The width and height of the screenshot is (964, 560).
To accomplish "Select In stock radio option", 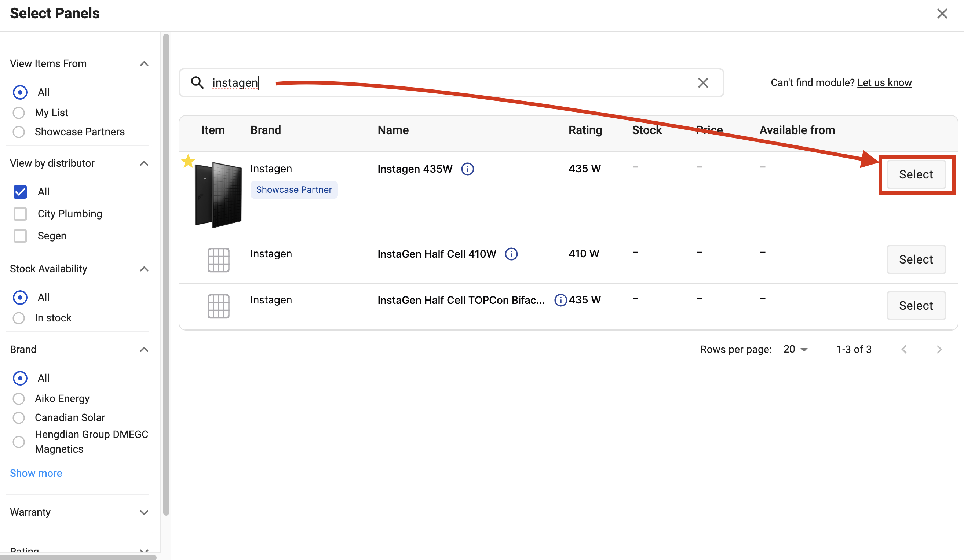I will (19, 318).
